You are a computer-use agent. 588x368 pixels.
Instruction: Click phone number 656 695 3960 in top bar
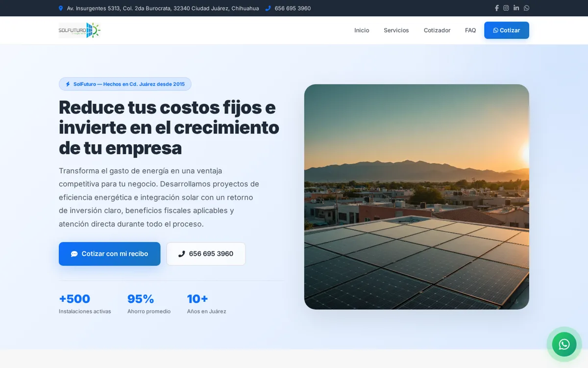pyautogui.click(x=293, y=8)
